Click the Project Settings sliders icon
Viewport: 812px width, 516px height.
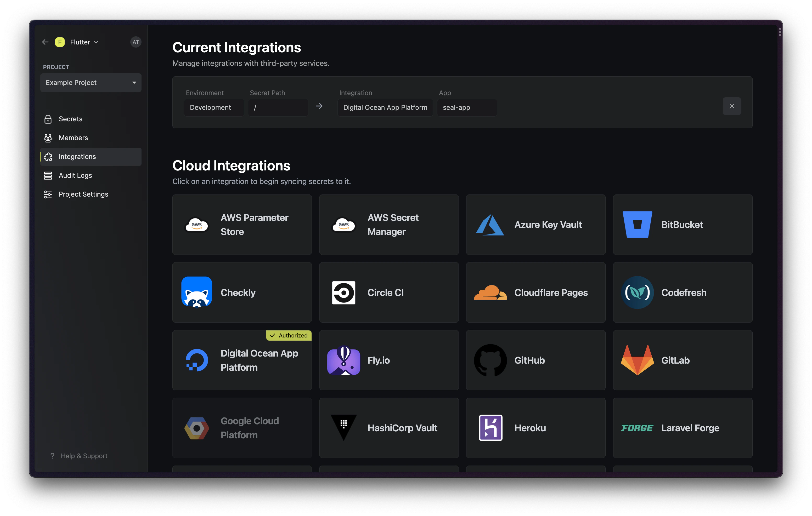click(x=48, y=194)
